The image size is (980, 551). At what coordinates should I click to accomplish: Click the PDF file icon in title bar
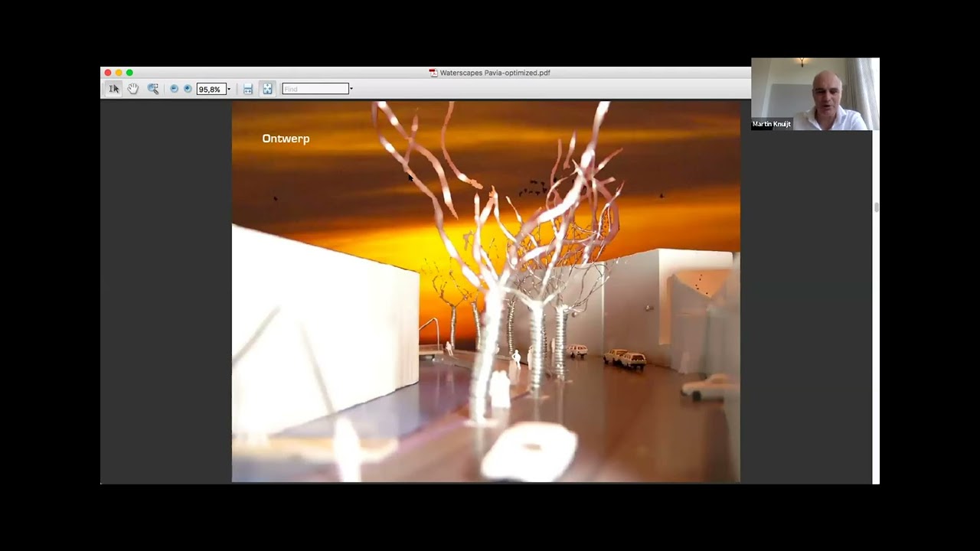click(433, 73)
